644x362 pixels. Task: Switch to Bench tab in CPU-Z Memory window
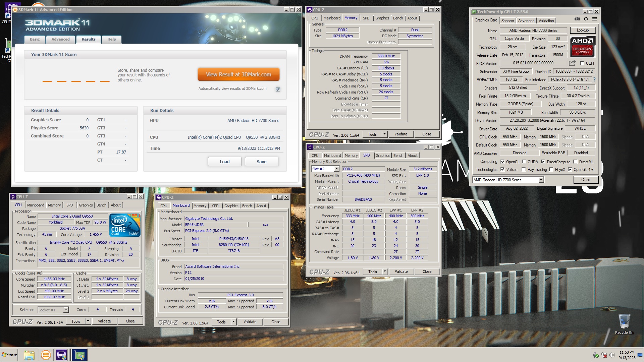[x=398, y=18]
